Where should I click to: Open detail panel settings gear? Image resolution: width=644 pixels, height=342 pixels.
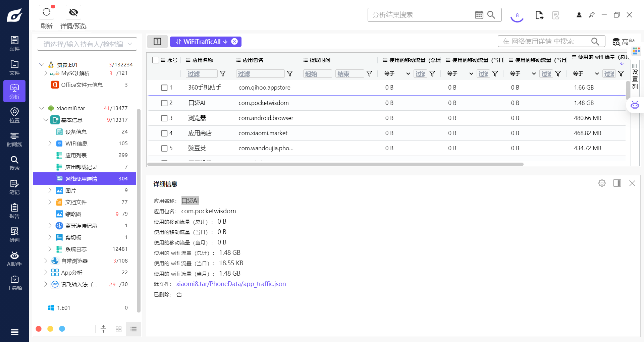coord(602,183)
